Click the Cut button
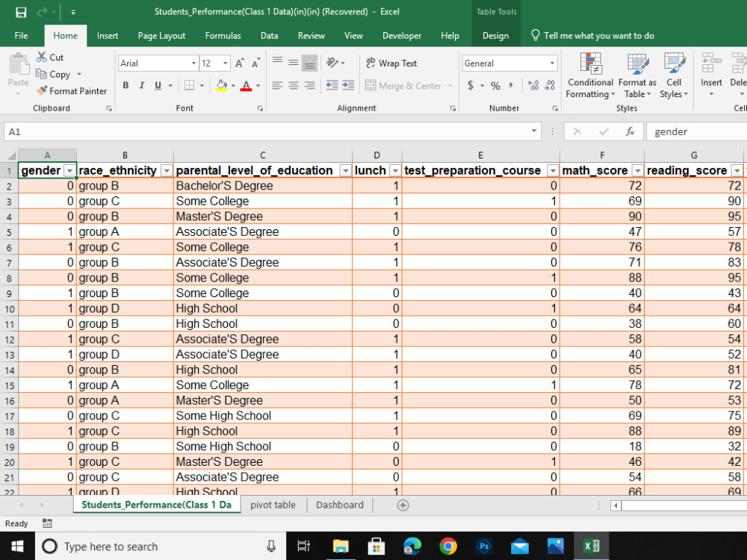This screenshot has height=560, width=747. coord(50,57)
